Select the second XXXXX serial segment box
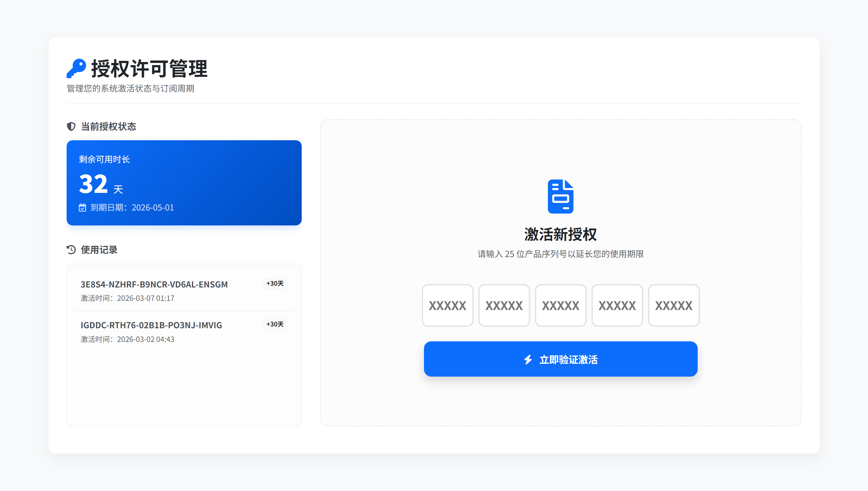The width and height of the screenshot is (868, 491). (x=504, y=305)
